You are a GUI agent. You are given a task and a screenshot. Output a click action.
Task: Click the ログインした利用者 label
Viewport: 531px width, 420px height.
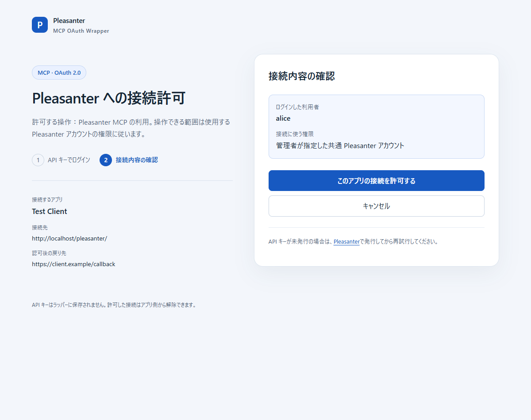click(297, 107)
